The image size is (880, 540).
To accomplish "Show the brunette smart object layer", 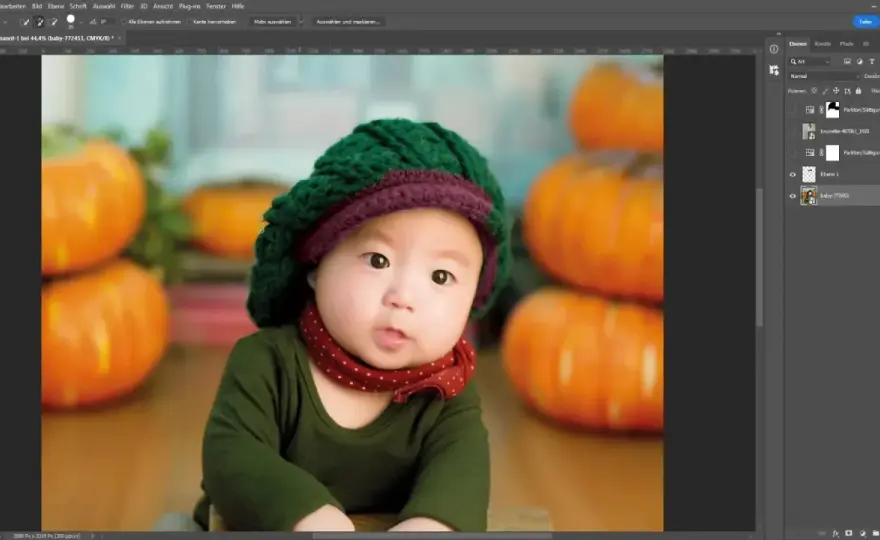I will click(x=793, y=131).
